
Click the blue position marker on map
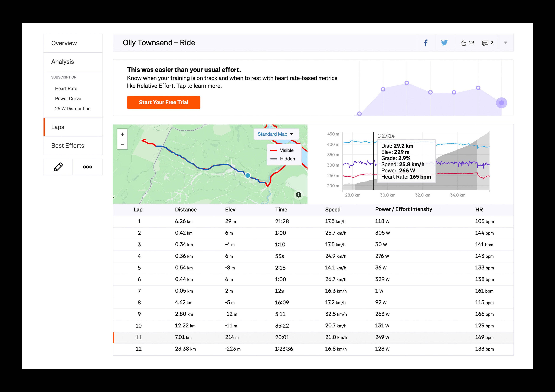(248, 176)
